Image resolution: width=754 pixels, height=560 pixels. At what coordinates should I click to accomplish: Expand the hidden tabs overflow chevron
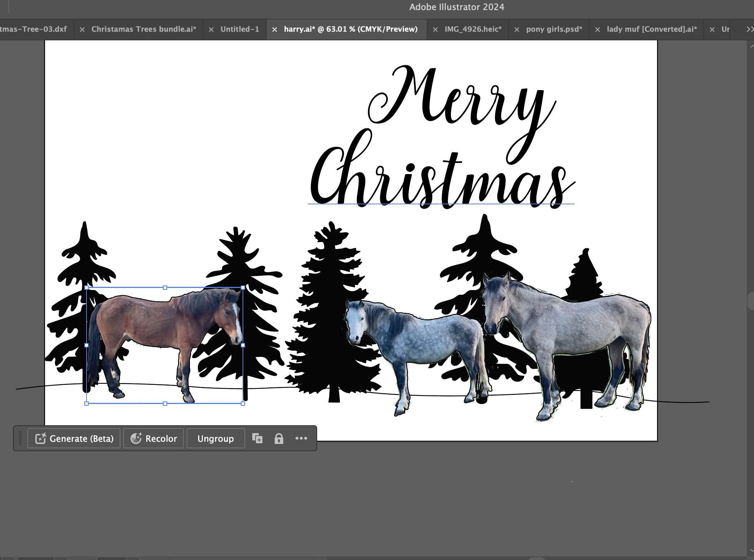tap(749, 29)
